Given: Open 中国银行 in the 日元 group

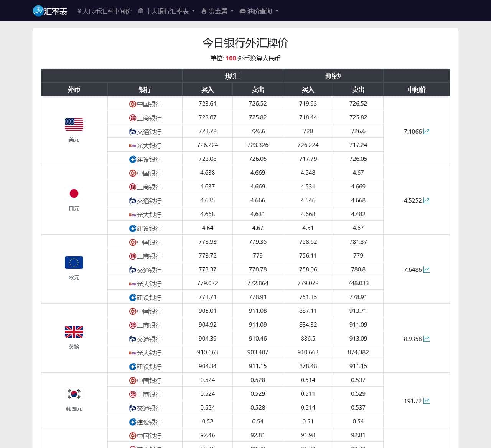Looking at the screenshot, I should click(x=145, y=173).
